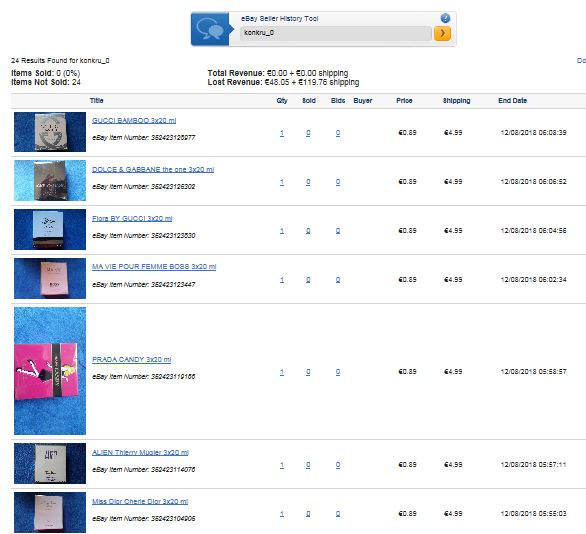Select the PRADA CANDY eBay item number text

click(144, 377)
